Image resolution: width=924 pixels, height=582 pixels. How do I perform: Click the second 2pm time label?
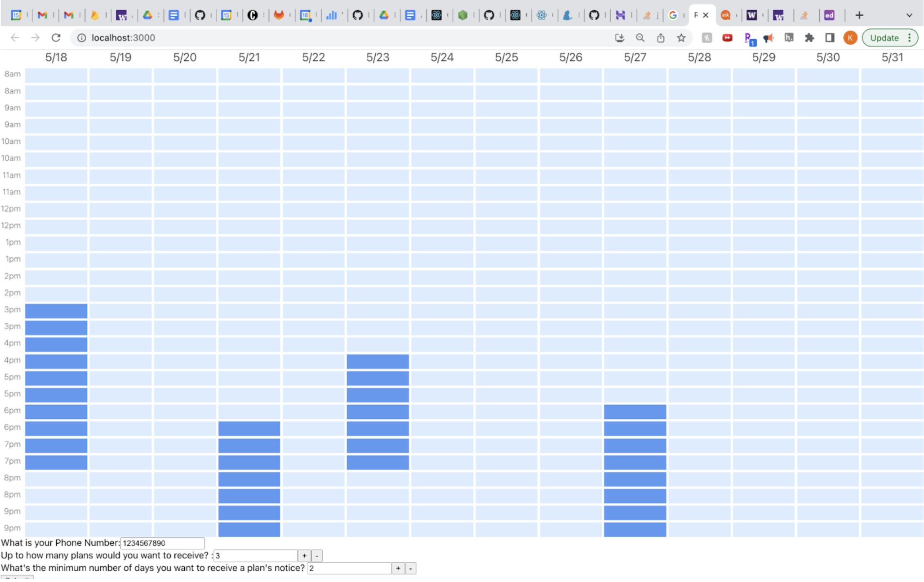pyautogui.click(x=13, y=293)
